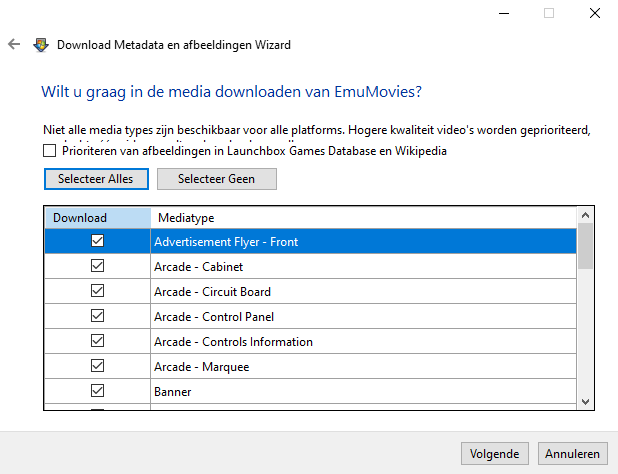Close the wizard window
618x474 pixels.
(595, 13)
